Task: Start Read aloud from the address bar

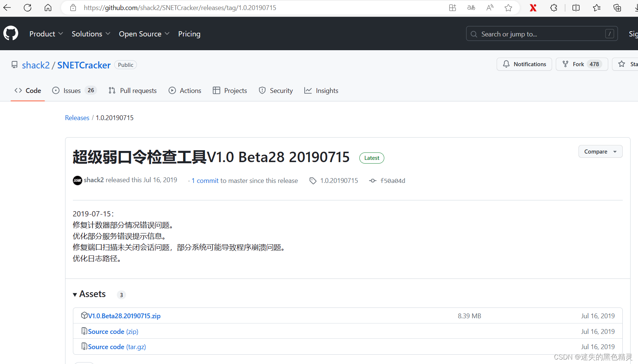Action: tap(490, 8)
